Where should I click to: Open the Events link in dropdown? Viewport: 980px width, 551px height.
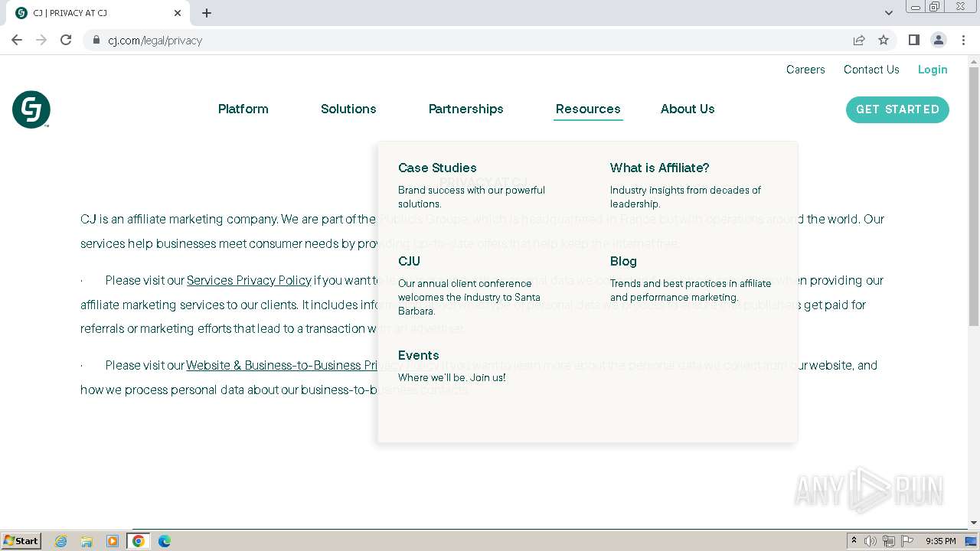[418, 355]
